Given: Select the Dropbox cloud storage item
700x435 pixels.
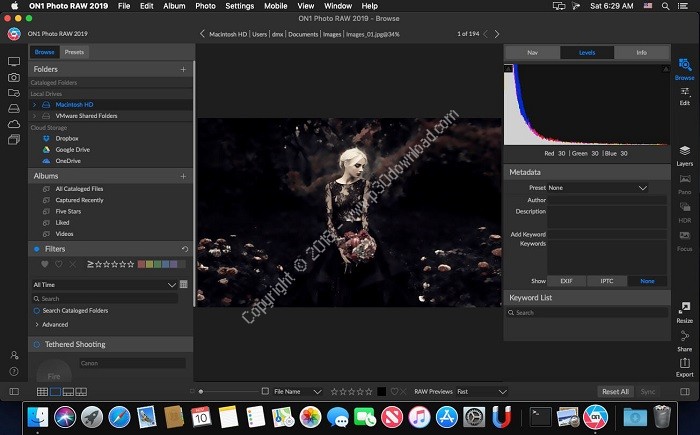Looking at the screenshot, I should [x=68, y=138].
